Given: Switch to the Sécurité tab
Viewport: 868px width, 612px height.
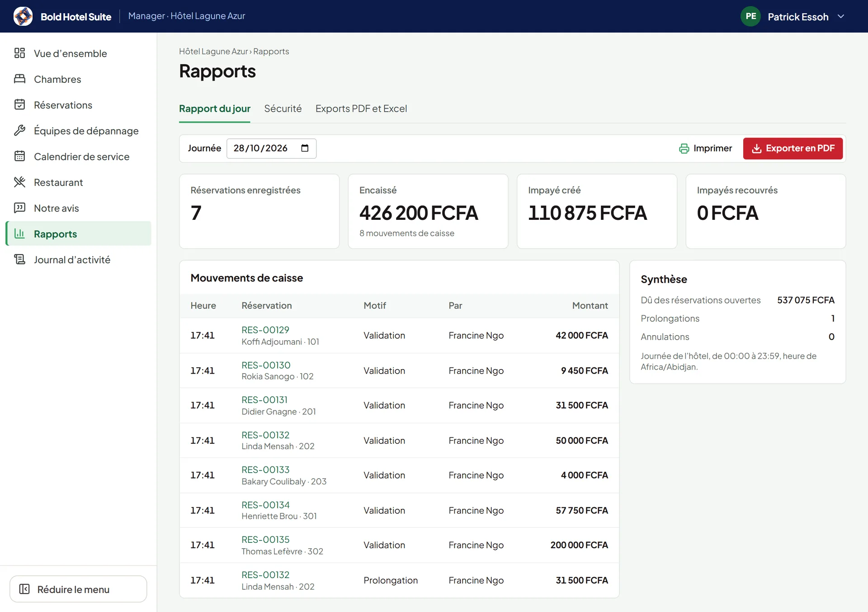Looking at the screenshot, I should click(x=283, y=109).
